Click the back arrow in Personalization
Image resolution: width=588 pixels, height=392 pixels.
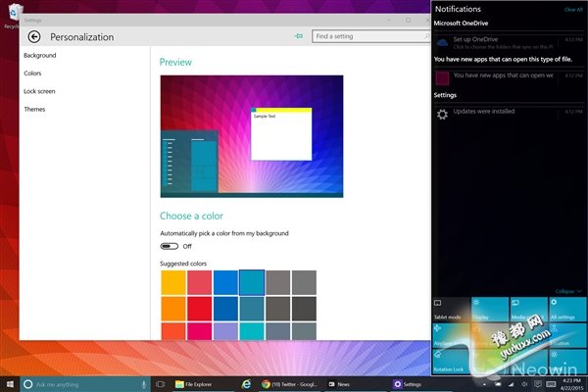click(x=35, y=37)
